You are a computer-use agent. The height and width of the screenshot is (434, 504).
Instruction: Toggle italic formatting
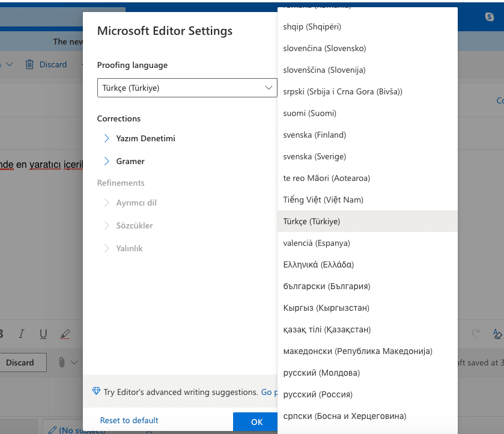22,334
